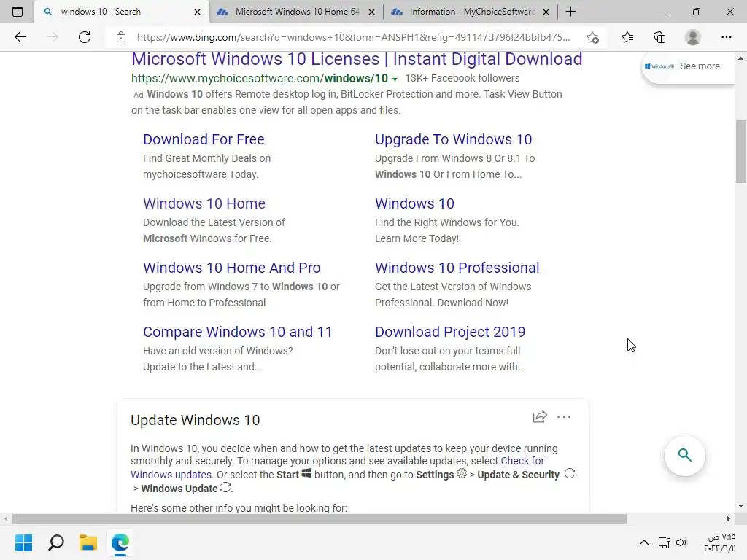Image resolution: width=747 pixels, height=560 pixels.
Task: Open 'Windows 10 Professional' link
Action: coord(457,268)
